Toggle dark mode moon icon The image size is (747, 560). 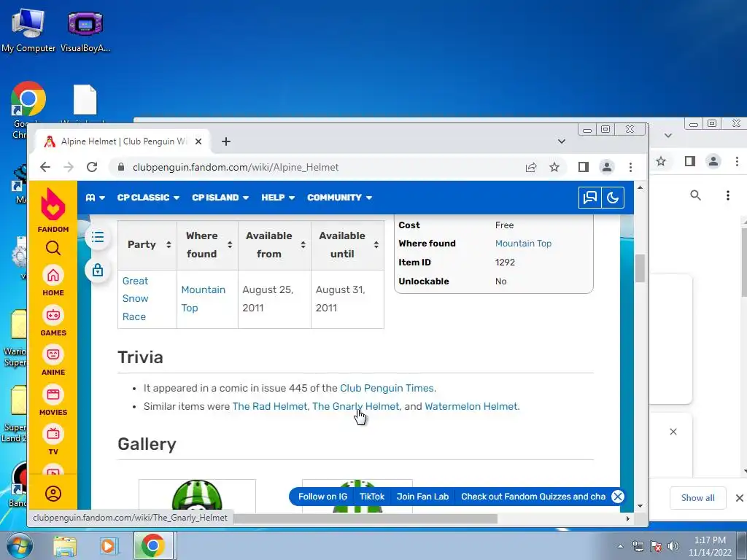tap(613, 198)
